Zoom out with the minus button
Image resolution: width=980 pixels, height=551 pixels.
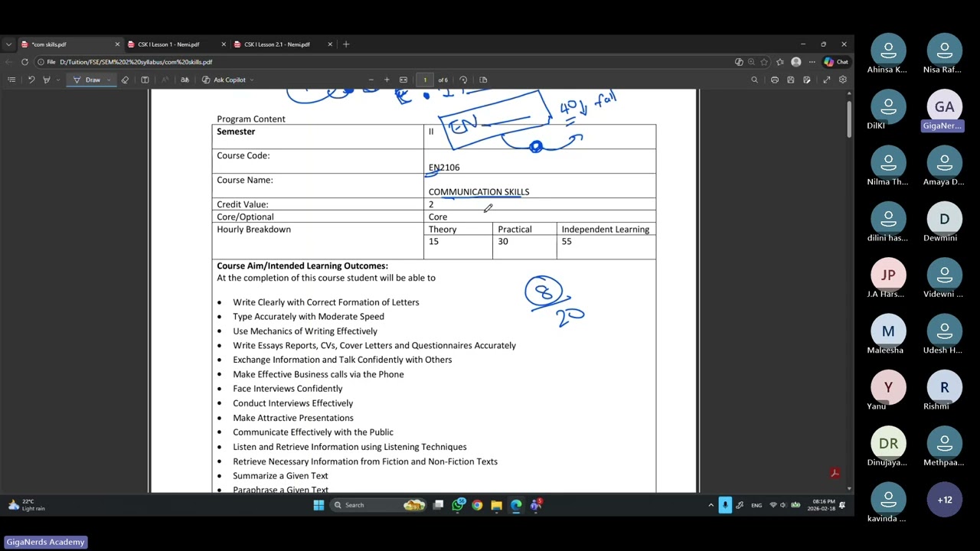click(x=371, y=80)
